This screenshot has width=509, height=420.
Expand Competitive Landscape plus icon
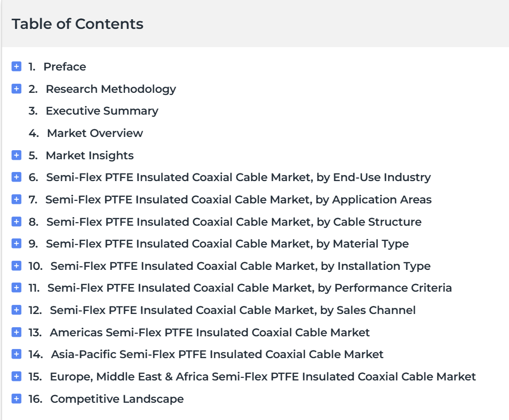pyautogui.click(x=17, y=399)
